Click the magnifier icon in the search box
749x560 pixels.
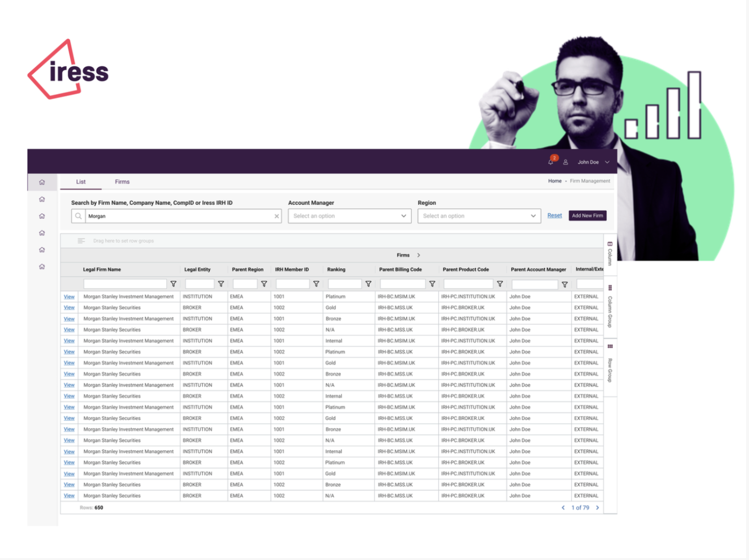(78, 216)
